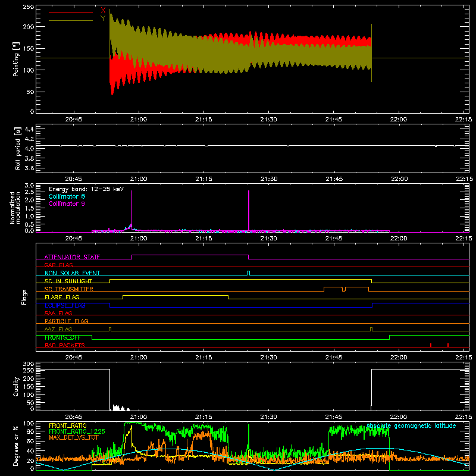
Task: Click the 'Normalized modulation' axis title
Action: (15, 208)
